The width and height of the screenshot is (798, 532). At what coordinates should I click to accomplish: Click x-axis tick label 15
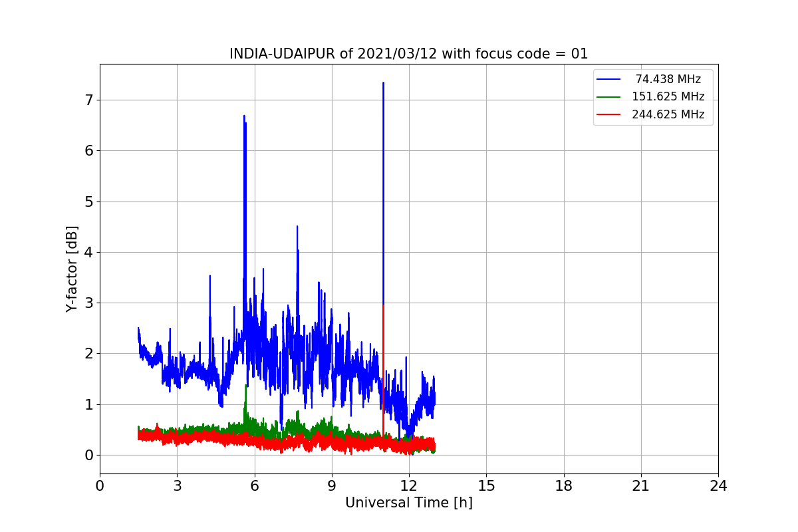click(x=486, y=486)
